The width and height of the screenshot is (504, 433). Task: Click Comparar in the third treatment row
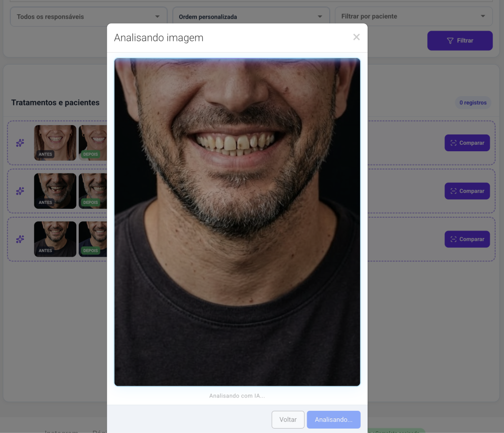(467, 239)
